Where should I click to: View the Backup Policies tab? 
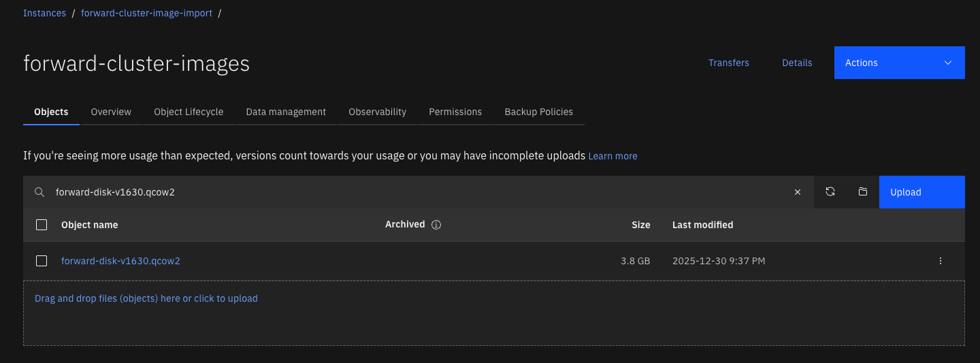[538, 112]
